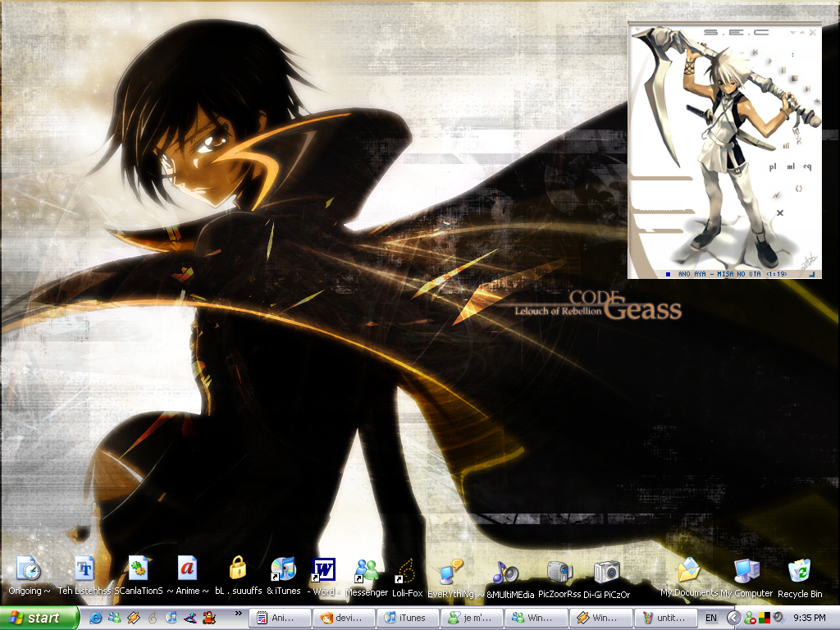Click up arrow in S.E.C title bar

(x=802, y=32)
